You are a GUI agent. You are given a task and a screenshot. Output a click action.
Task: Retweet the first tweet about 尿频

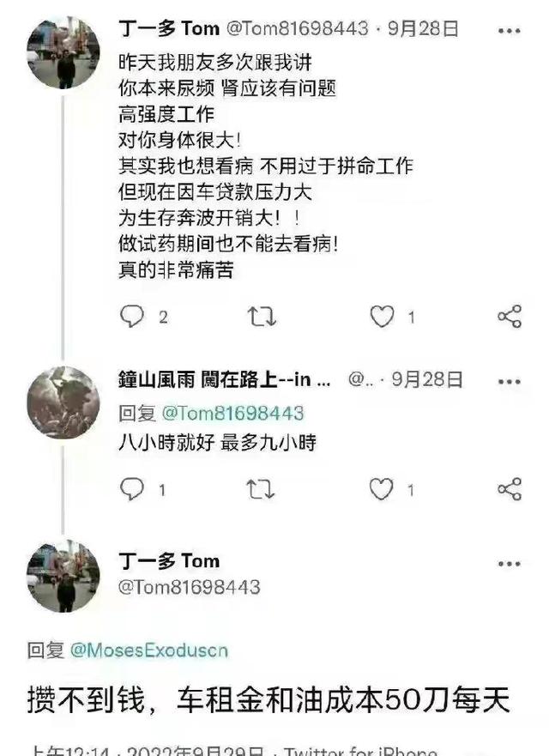click(x=262, y=317)
